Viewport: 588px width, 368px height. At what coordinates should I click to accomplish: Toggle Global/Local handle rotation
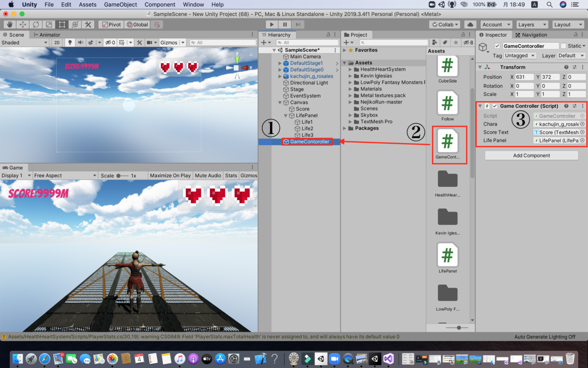point(137,25)
